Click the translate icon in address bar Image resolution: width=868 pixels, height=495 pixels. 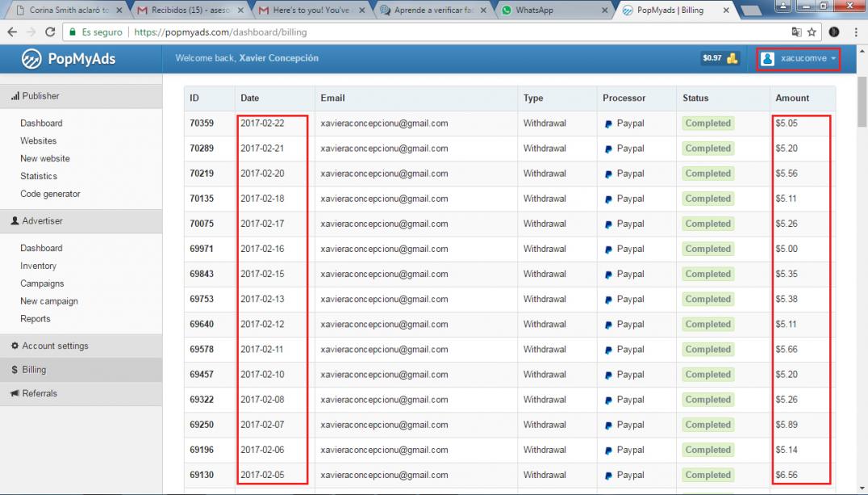pyautogui.click(x=797, y=33)
